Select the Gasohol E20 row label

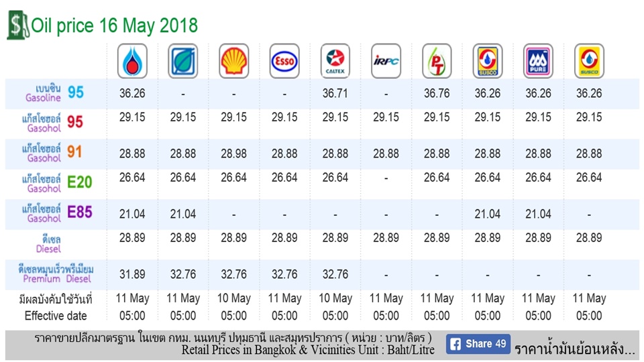(57, 182)
